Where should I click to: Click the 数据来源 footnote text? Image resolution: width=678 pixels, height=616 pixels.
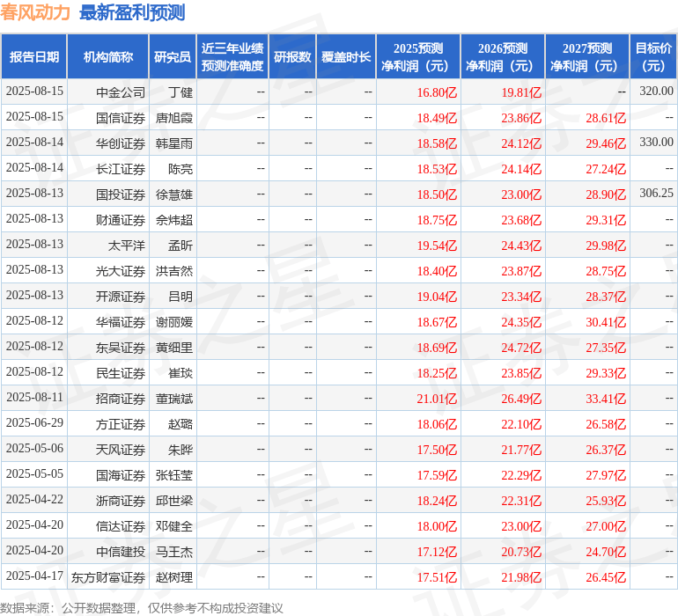[141, 607]
